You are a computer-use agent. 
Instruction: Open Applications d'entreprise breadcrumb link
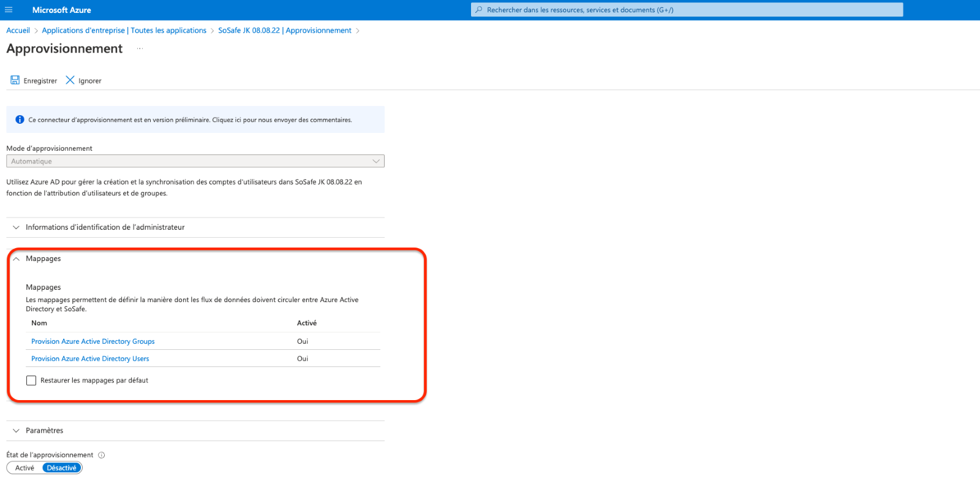click(124, 31)
